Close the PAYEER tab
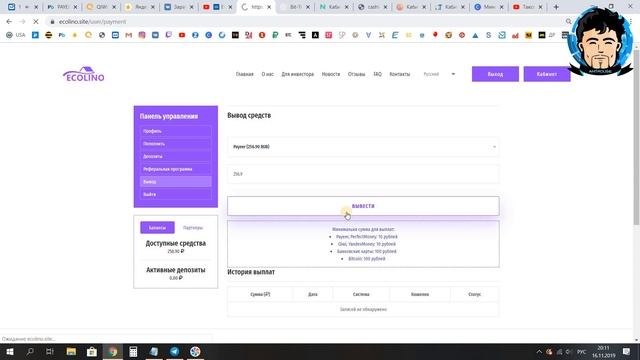 point(75,7)
